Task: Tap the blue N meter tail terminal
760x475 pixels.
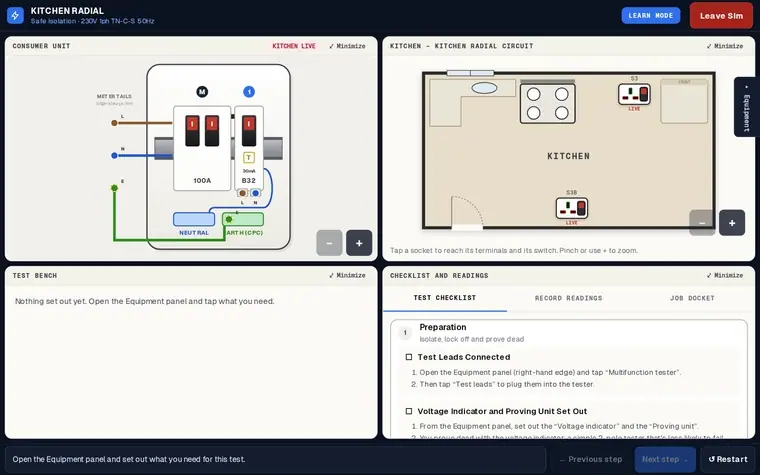Action: (114, 156)
